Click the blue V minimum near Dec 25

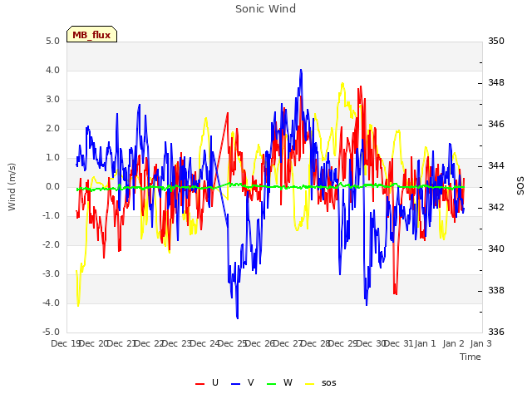point(237,318)
